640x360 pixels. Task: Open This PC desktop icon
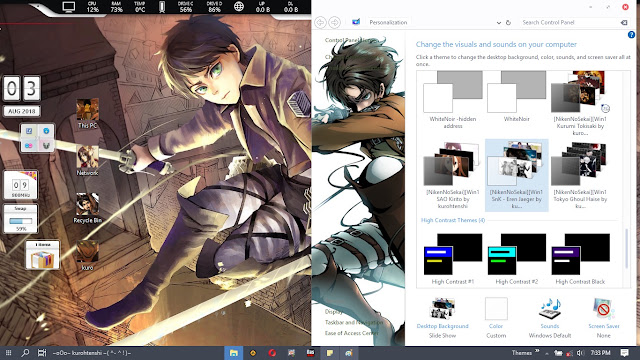tap(87, 114)
